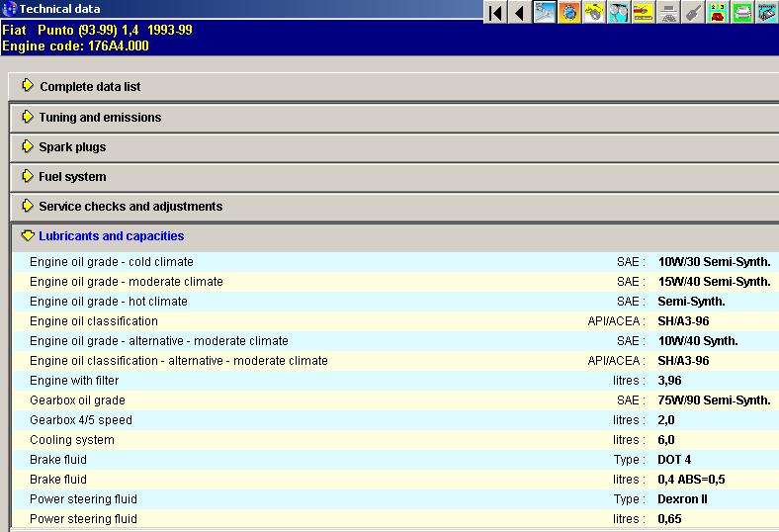Click the grey key toolbar icon
779x532 pixels.
tap(693, 13)
